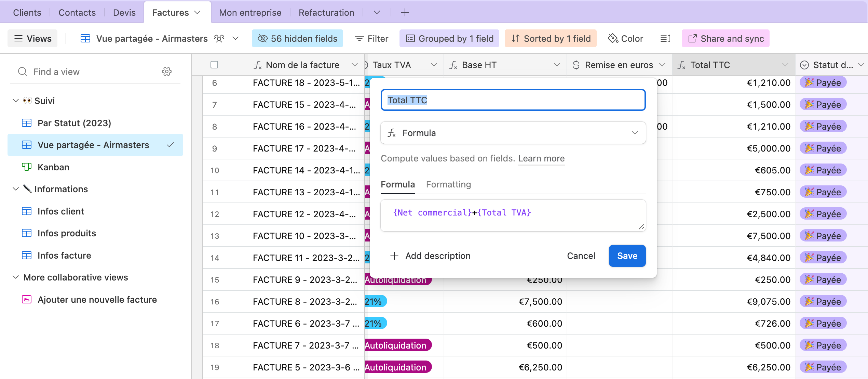Open the Color paint bucket option

[x=625, y=39]
